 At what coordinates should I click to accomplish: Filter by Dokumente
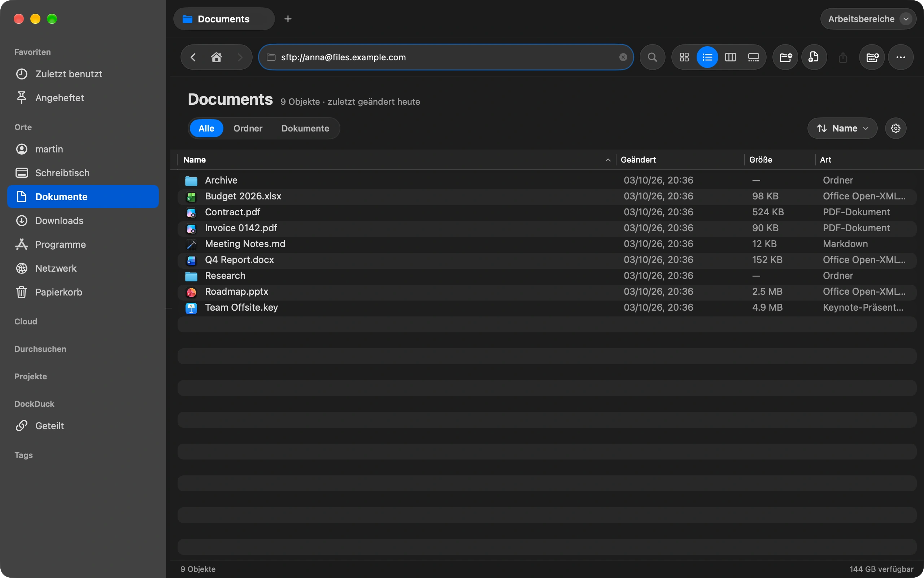pyautogui.click(x=305, y=129)
